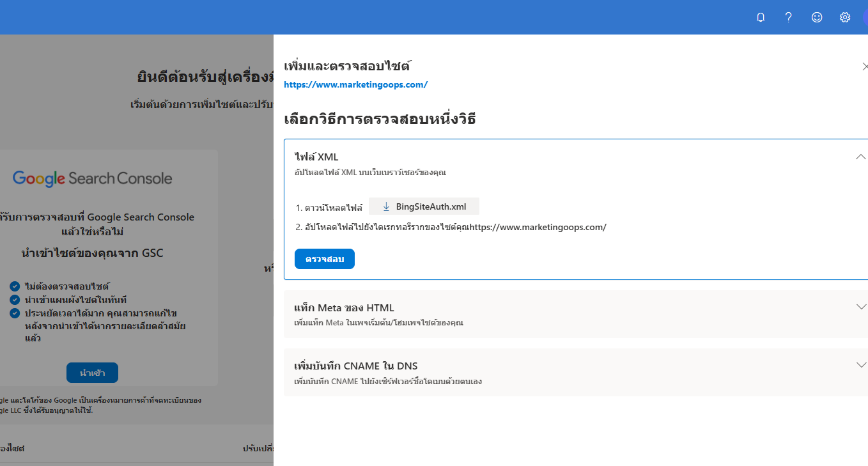
Task: Collapse the ไฟล์ XML section chevron
Action: point(861,157)
